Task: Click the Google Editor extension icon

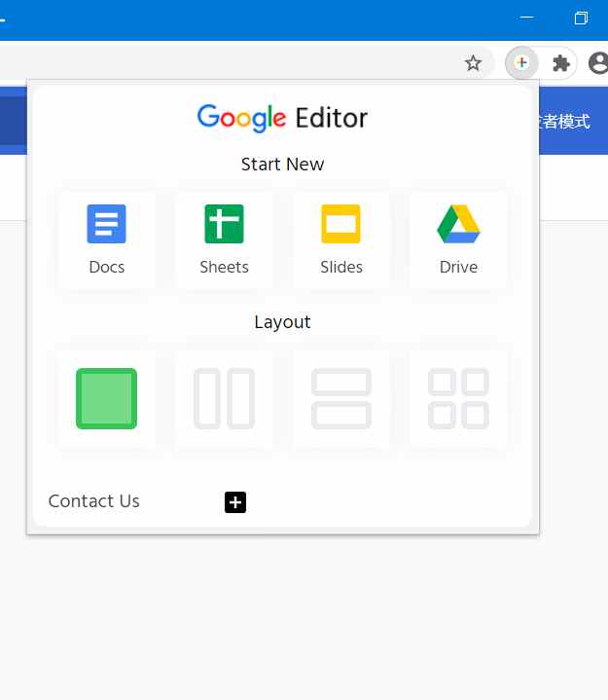Action: (521, 62)
